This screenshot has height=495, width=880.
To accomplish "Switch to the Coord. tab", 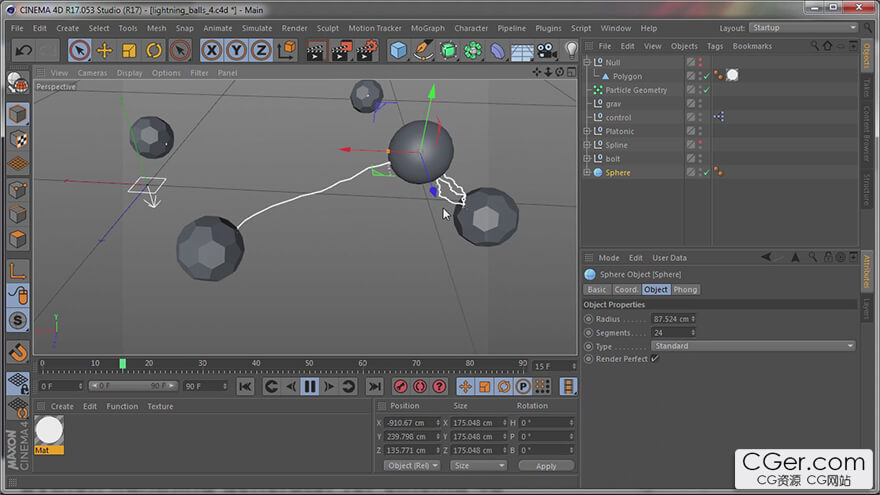I will pyautogui.click(x=626, y=290).
